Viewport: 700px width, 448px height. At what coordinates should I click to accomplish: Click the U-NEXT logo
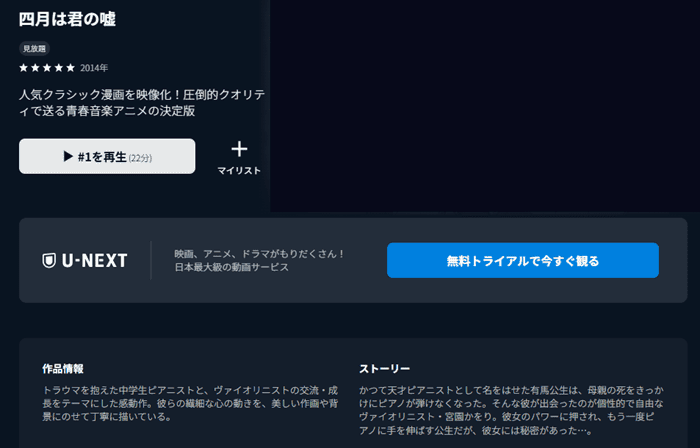[x=85, y=261]
